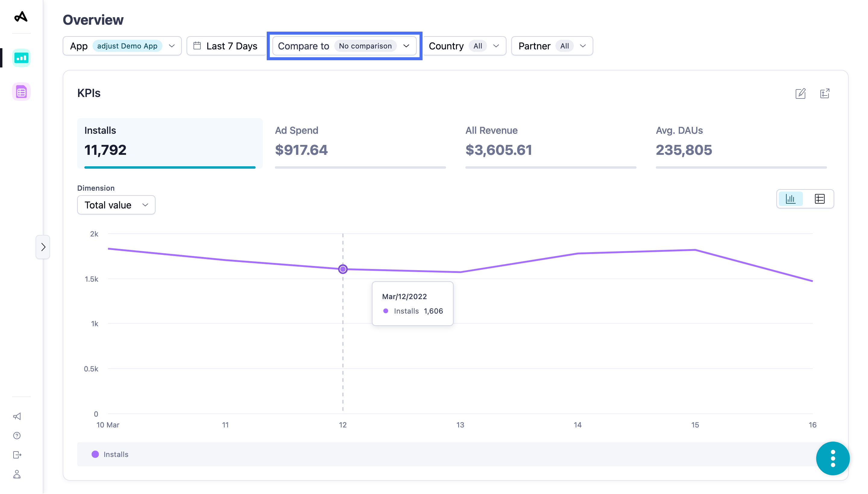This screenshot has height=494, width=868.
Task: Select the All Revenue KPI tab
Action: pyautogui.click(x=551, y=143)
